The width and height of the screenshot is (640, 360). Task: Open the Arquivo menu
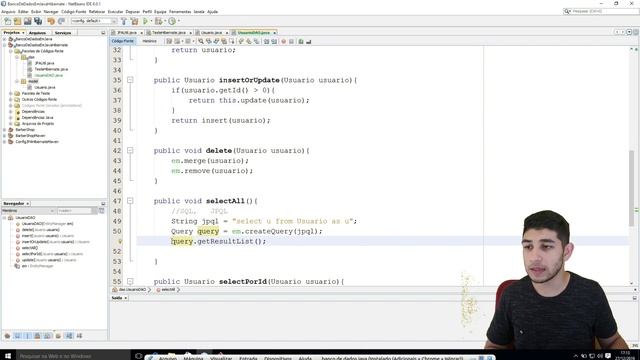click(x=8, y=12)
